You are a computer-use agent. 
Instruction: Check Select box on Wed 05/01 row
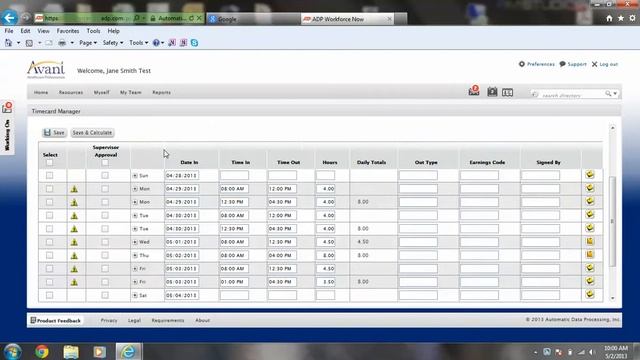click(x=49, y=242)
